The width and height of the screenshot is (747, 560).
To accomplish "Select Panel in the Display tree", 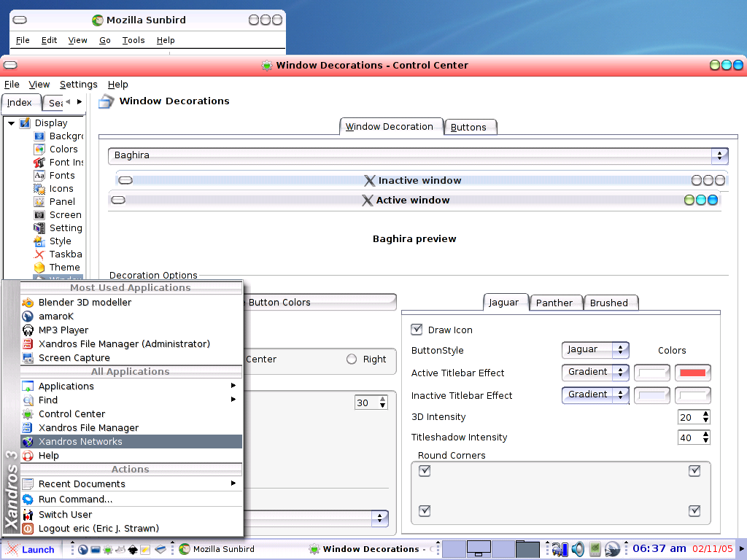I will click(x=62, y=201).
